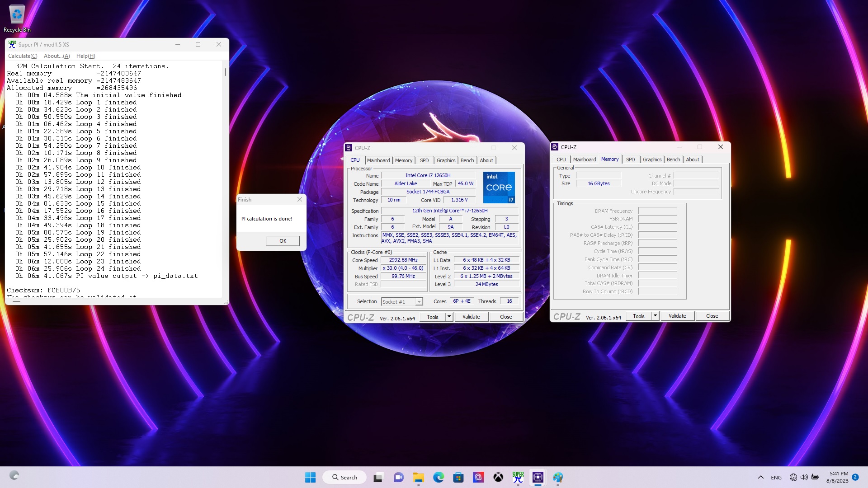Image resolution: width=868 pixels, height=488 pixels.
Task: Click the 16 GBytes memory size value
Action: (x=599, y=183)
